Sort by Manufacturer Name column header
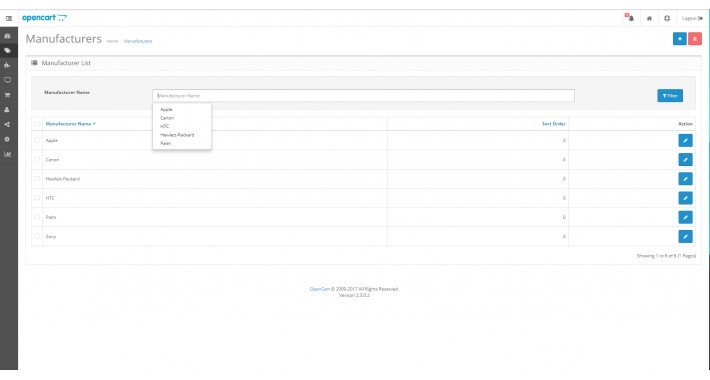Screen dimensions: 710x380 click(x=71, y=124)
